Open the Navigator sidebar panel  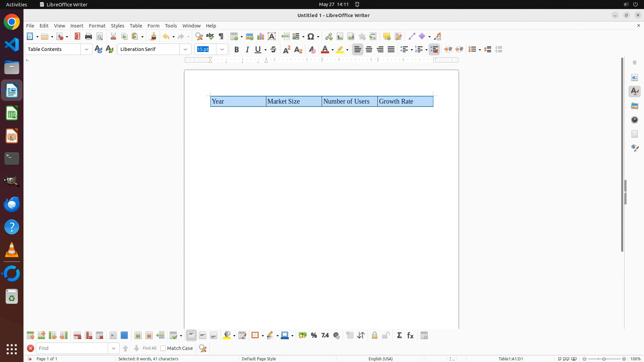pos(635,120)
